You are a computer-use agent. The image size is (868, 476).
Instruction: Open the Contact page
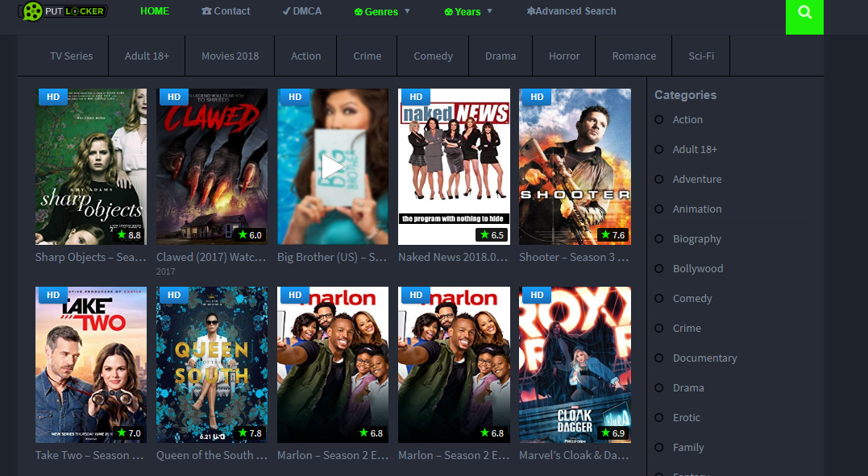[226, 11]
